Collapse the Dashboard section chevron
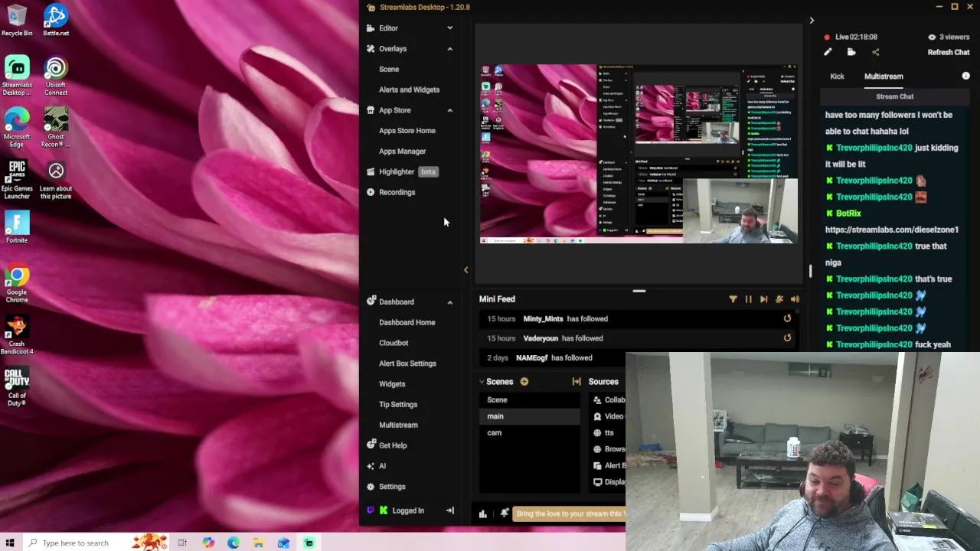Viewport: 980px width, 551px height. 449,302
